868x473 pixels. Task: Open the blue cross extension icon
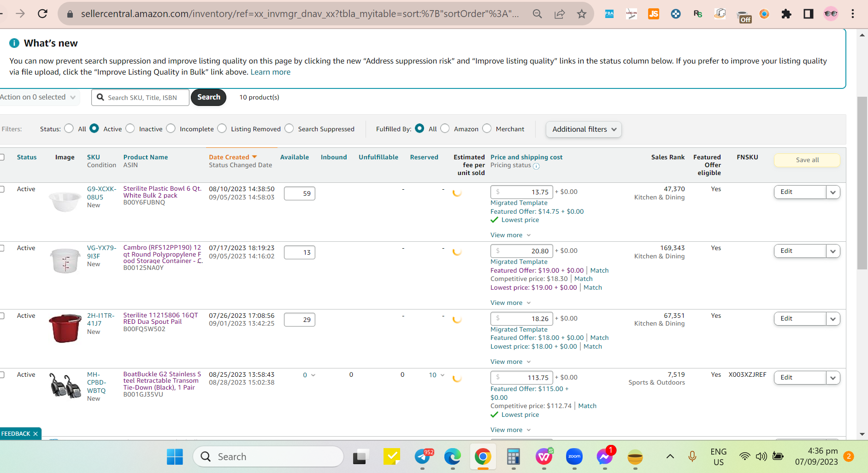(676, 14)
